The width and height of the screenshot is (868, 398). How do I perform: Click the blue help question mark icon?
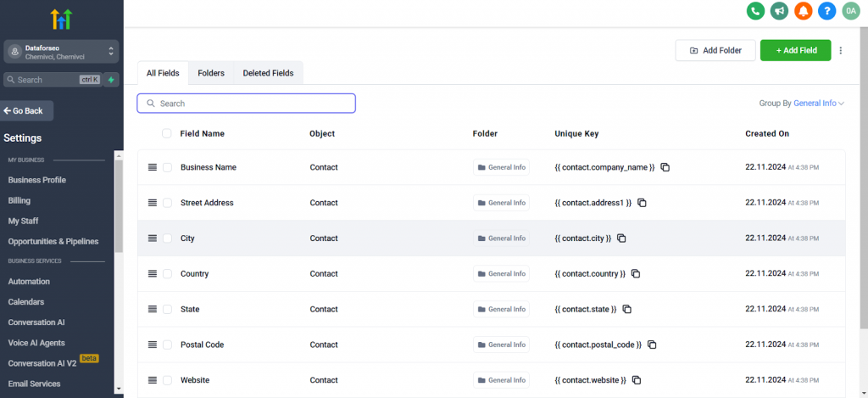[x=827, y=11]
